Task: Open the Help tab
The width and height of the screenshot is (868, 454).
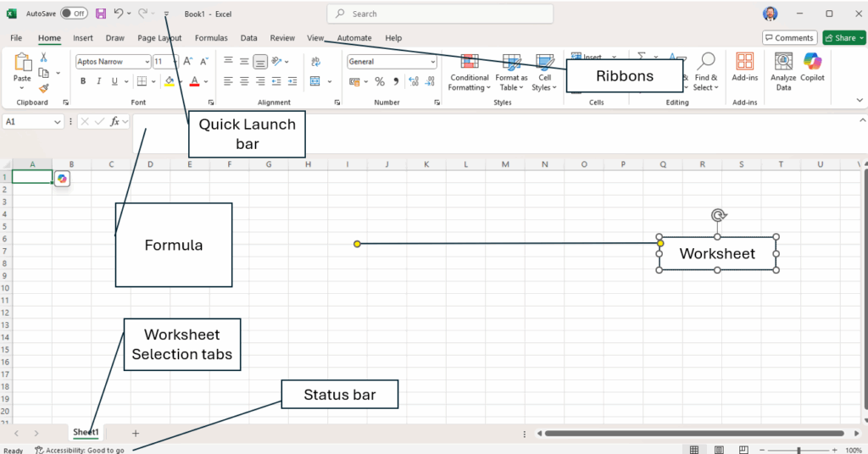Action: (393, 37)
